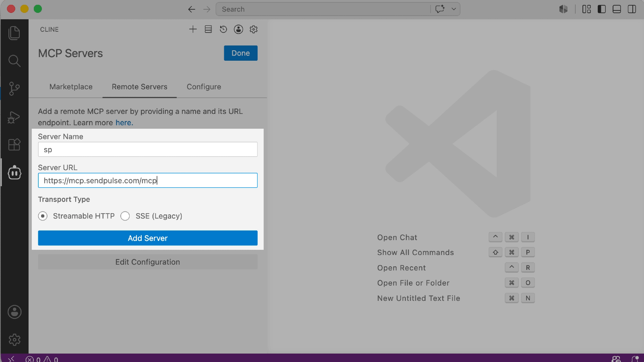Open the Explorer view in the activity bar
Screen dimensions: 644x362
14,33
